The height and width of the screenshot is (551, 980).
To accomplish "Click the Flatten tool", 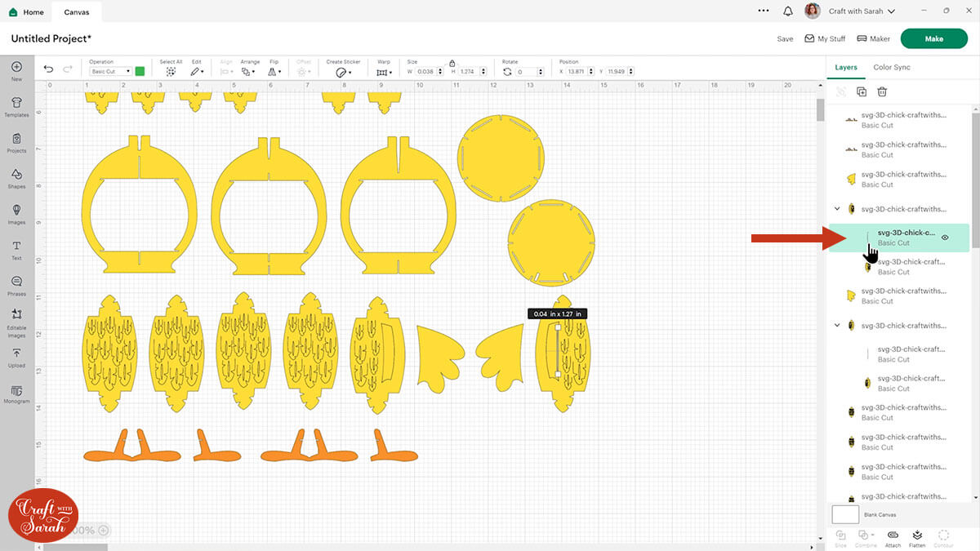I will 917,536.
